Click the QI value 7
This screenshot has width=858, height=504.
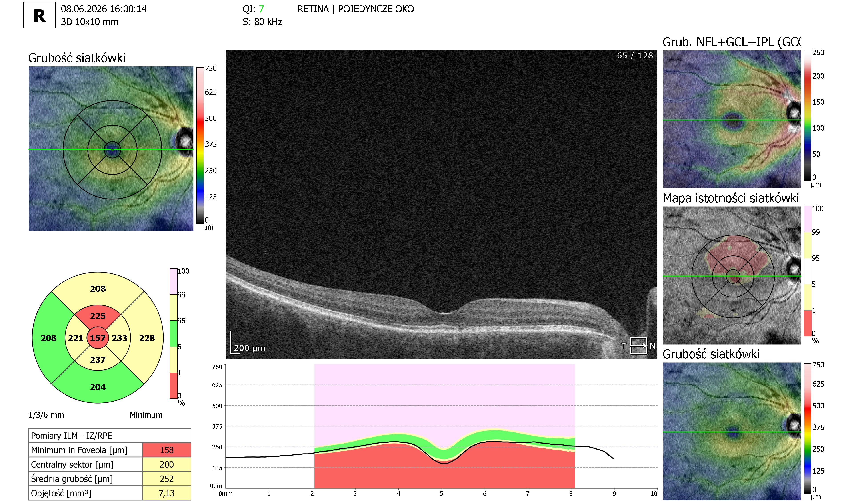[x=261, y=9]
